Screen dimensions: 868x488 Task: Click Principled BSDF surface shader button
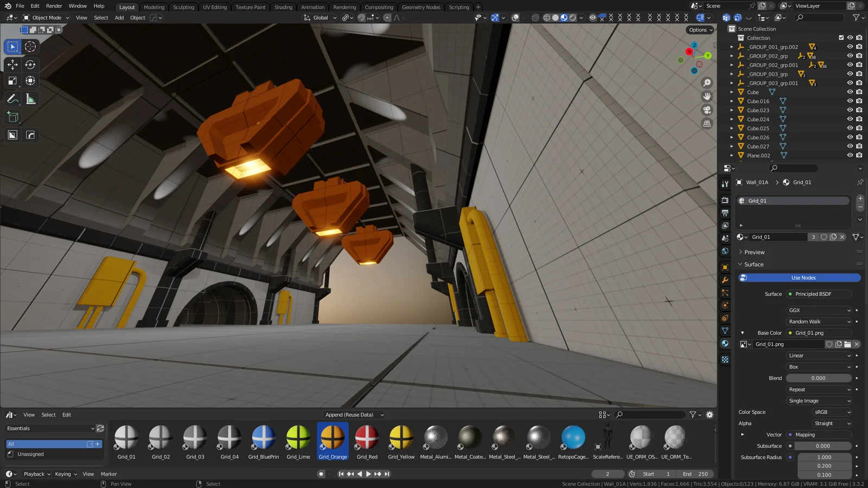(819, 294)
